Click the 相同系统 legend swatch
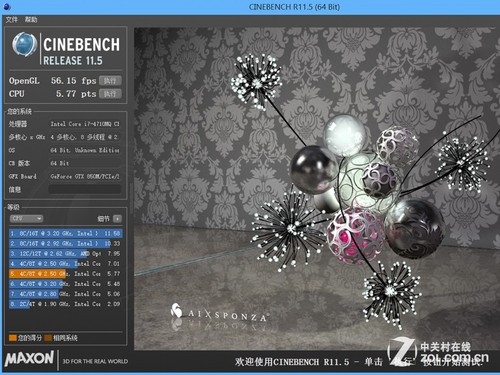500x375 pixels. (48, 338)
